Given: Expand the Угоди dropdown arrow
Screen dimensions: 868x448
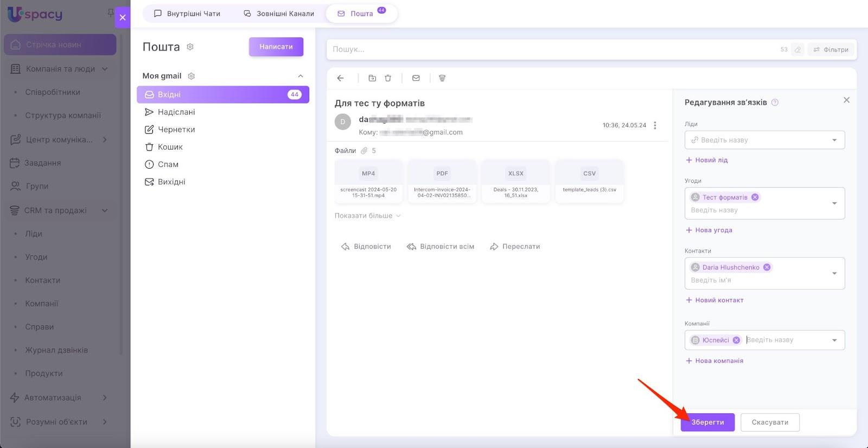Looking at the screenshot, I should tap(834, 203).
